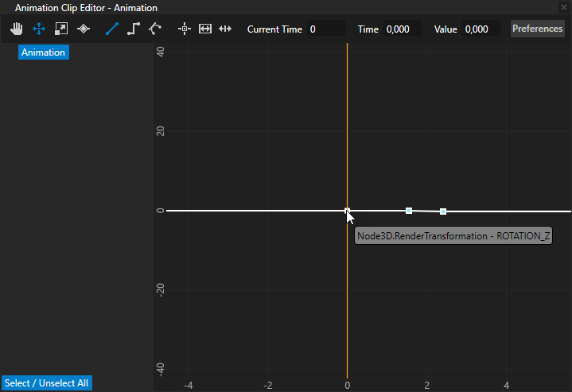Set Bezier curve interpolation icon
Image resolution: width=572 pixels, height=392 pixels.
tap(155, 29)
